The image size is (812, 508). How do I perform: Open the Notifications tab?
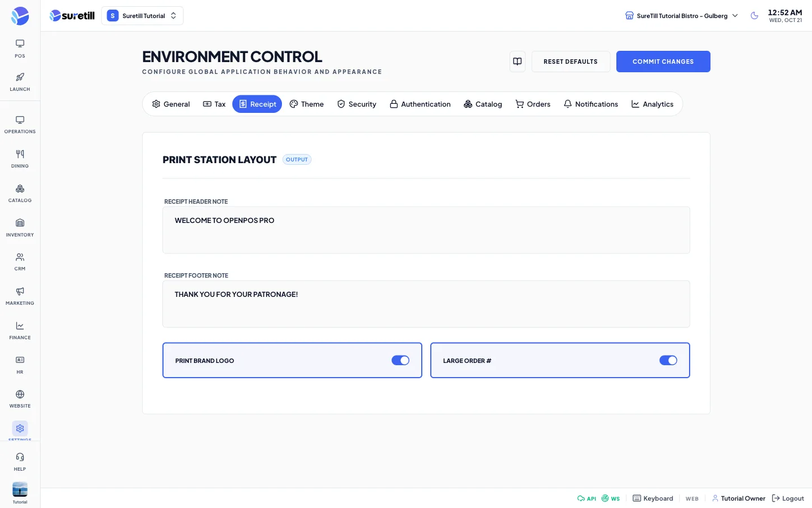click(591, 104)
